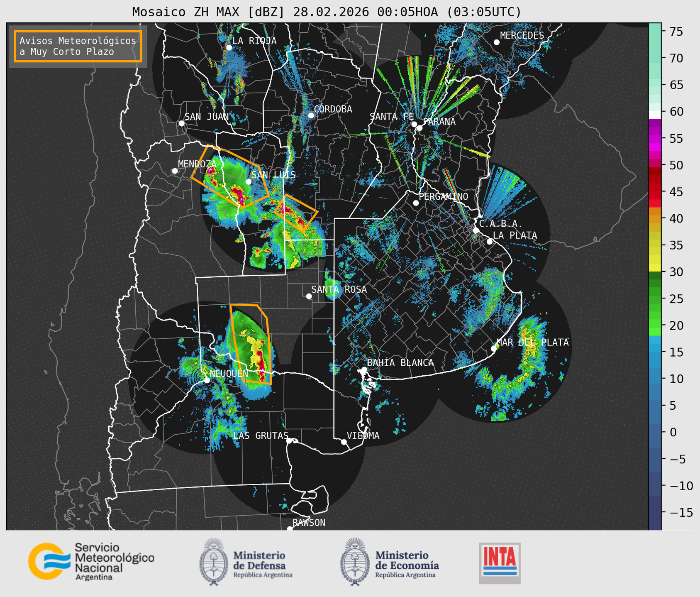Click the 75 dBZ value on the colorbar
This screenshot has height=597, width=700.
tap(676, 32)
